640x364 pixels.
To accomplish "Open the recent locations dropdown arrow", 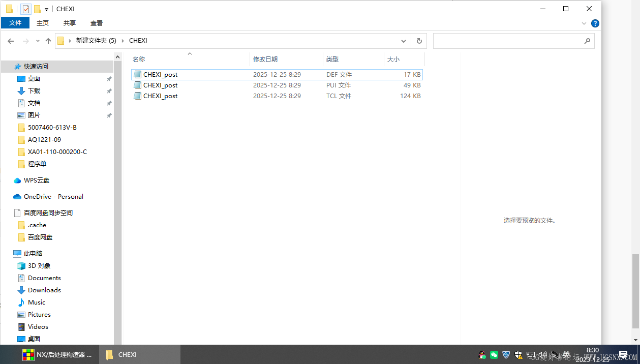I will click(37, 41).
